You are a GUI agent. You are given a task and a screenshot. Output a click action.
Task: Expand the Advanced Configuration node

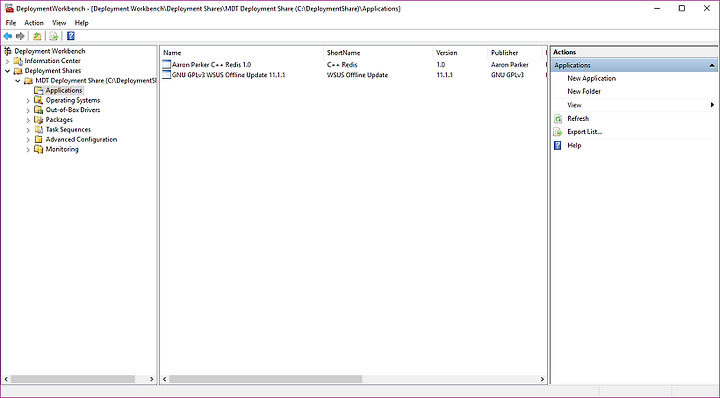pyautogui.click(x=28, y=140)
